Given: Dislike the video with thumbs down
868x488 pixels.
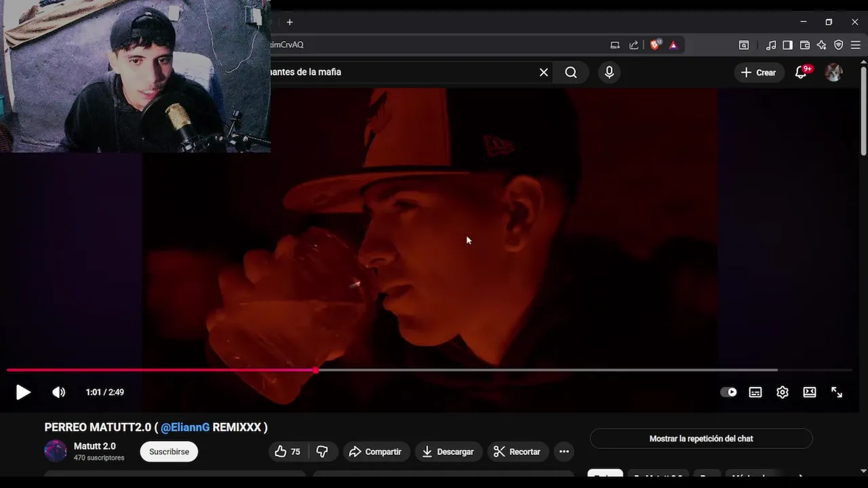Looking at the screenshot, I should point(323,452).
